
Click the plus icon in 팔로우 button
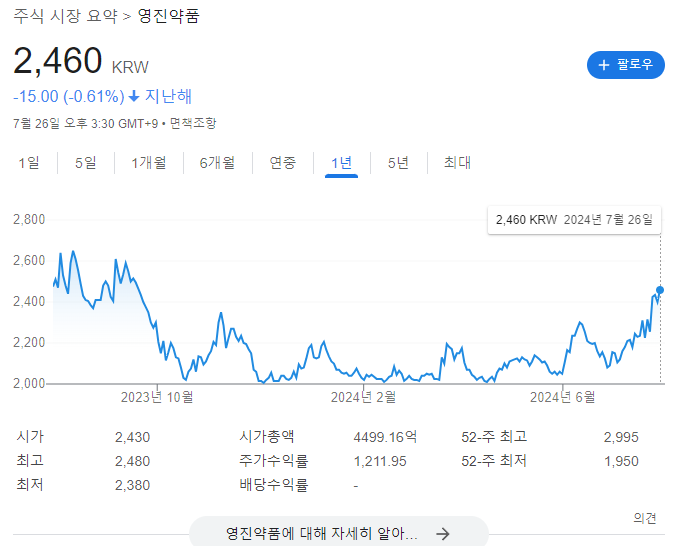(603, 65)
